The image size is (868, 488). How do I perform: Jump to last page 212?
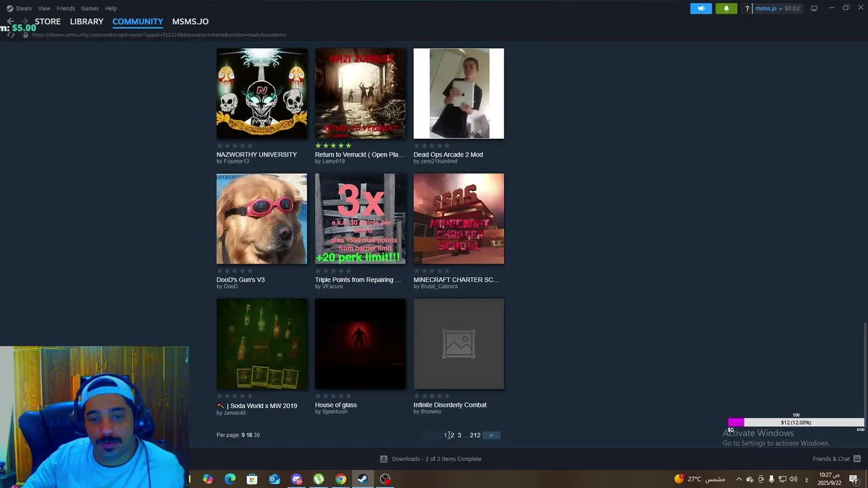475,435
